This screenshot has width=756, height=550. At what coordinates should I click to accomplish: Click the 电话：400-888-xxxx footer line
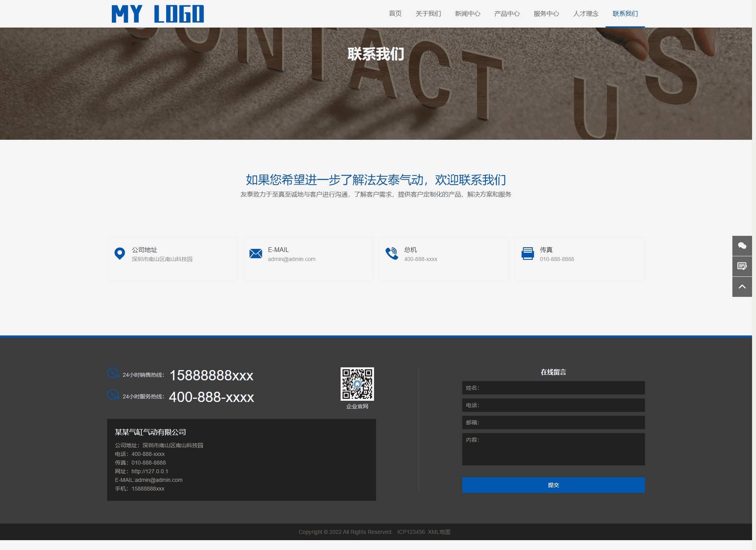(x=140, y=454)
